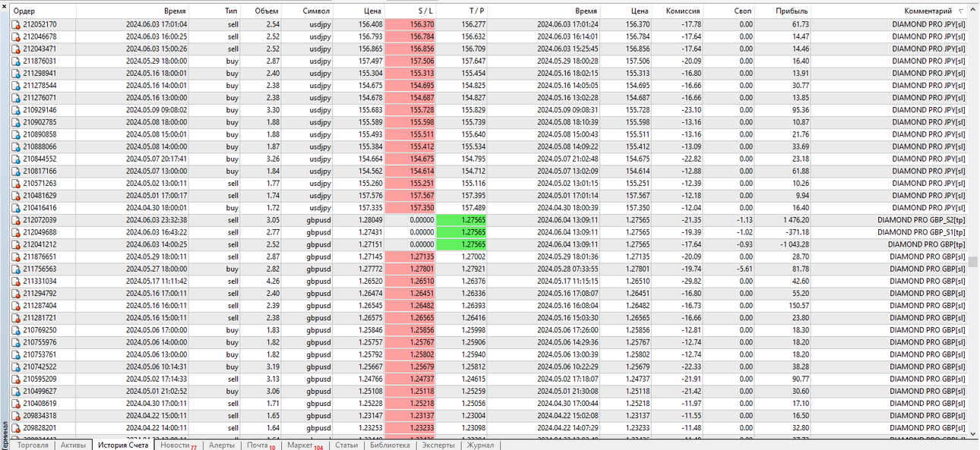Switch to the Алерты tab
The height and width of the screenshot is (450, 980).
pyautogui.click(x=222, y=445)
